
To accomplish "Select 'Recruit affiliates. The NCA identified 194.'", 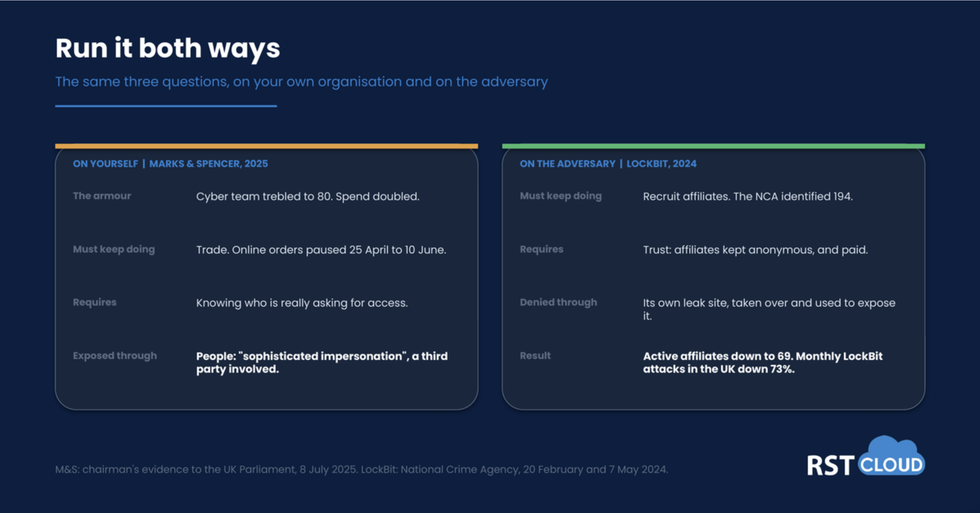I will (748, 196).
